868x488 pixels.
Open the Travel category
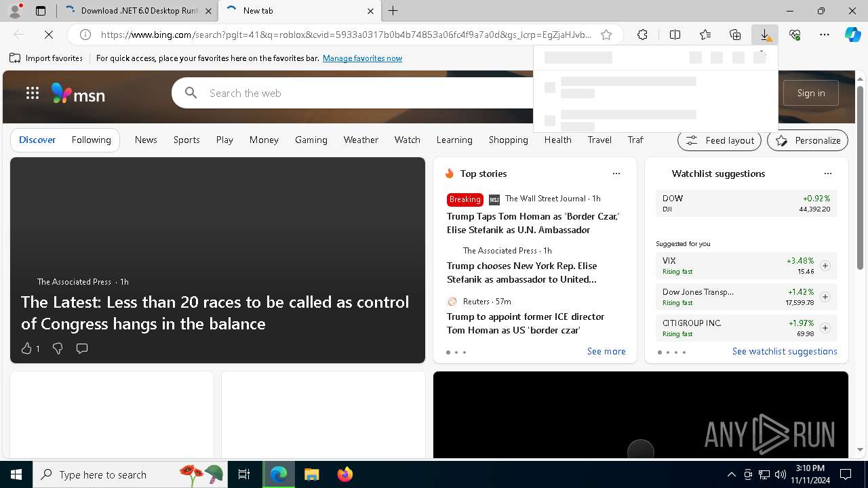click(x=599, y=140)
